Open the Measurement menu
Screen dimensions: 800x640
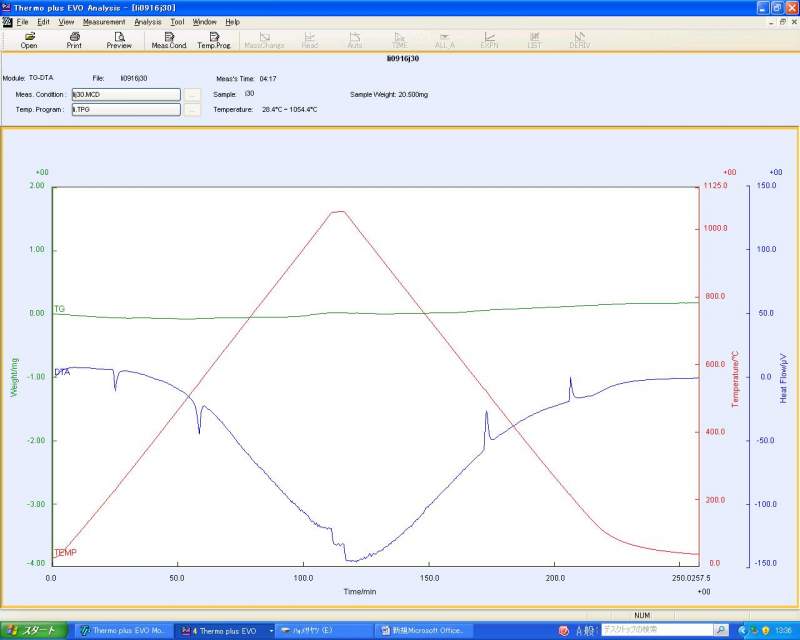coord(104,21)
